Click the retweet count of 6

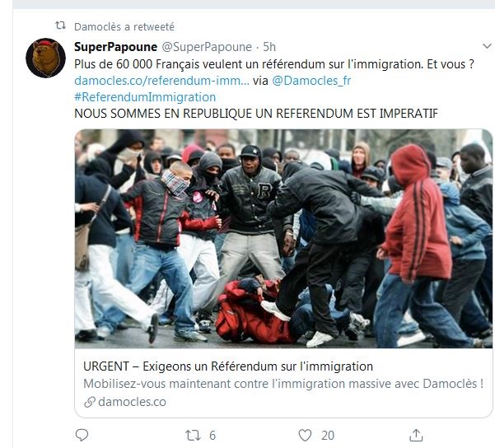click(x=212, y=436)
